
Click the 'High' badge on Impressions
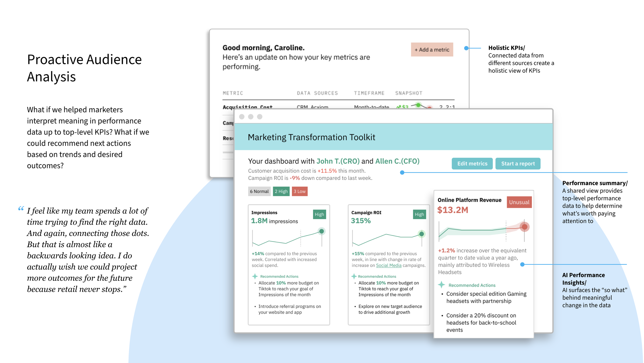(x=319, y=214)
